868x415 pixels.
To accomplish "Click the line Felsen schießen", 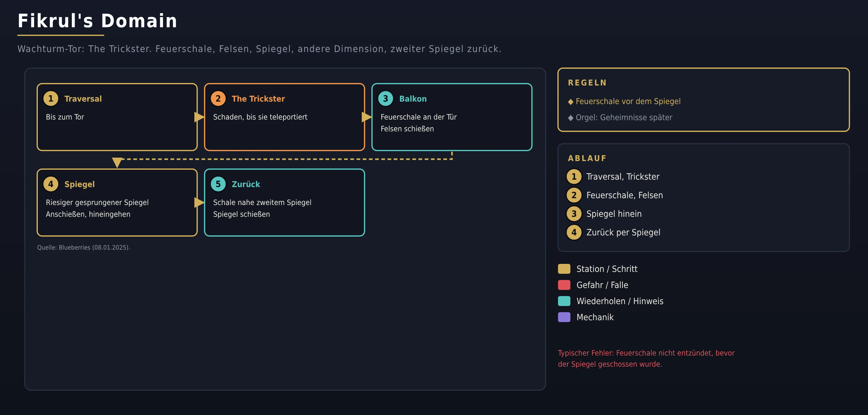I will pos(407,129).
